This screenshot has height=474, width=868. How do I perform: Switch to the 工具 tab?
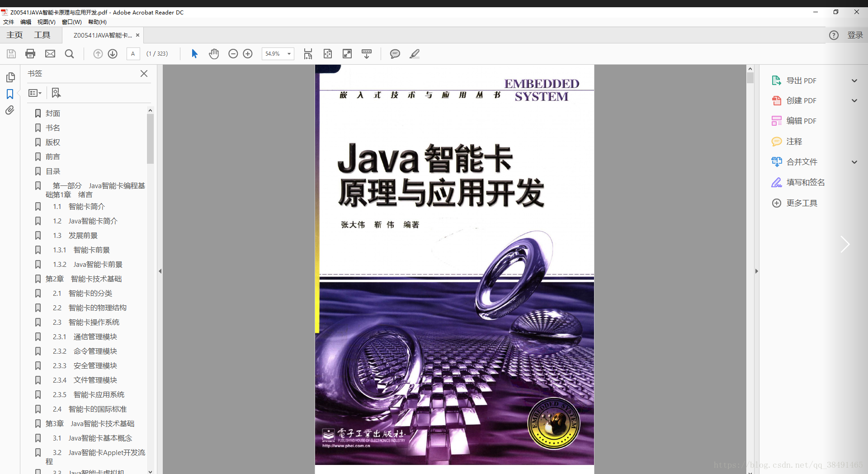tap(42, 35)
